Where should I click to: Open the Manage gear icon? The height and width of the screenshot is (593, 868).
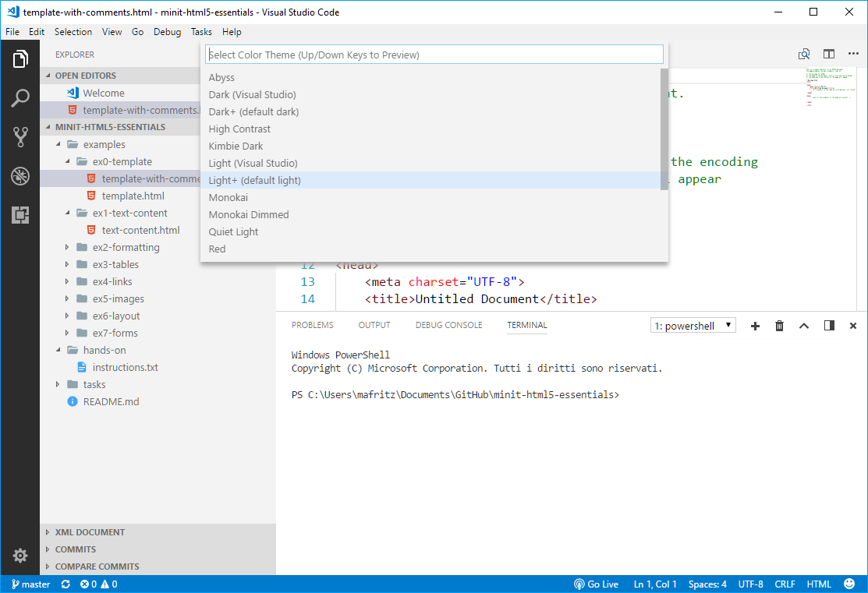20,555
